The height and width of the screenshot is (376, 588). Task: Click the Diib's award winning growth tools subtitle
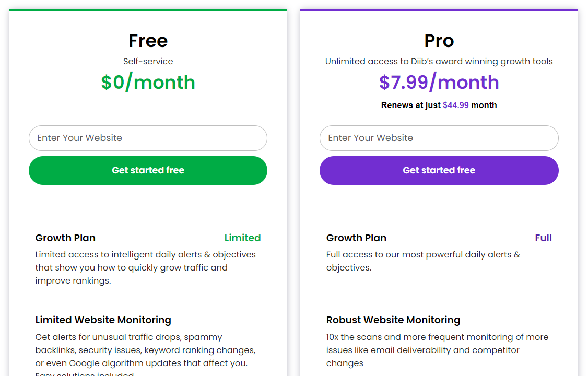(x=439, y=62)
